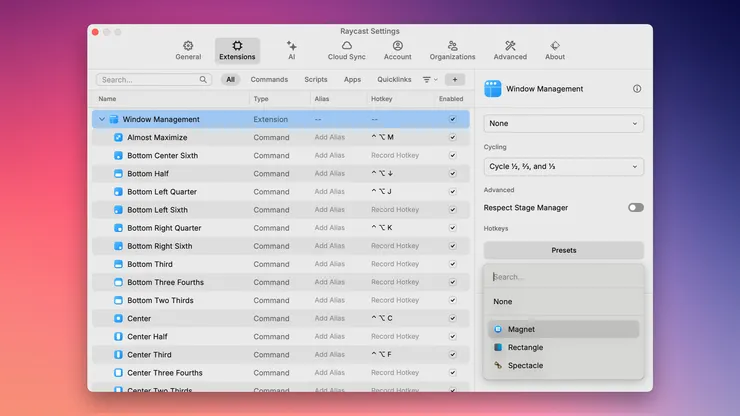Click the Bottom Left Sixth command icon
740x416 pixels.
tap(118, 210)
